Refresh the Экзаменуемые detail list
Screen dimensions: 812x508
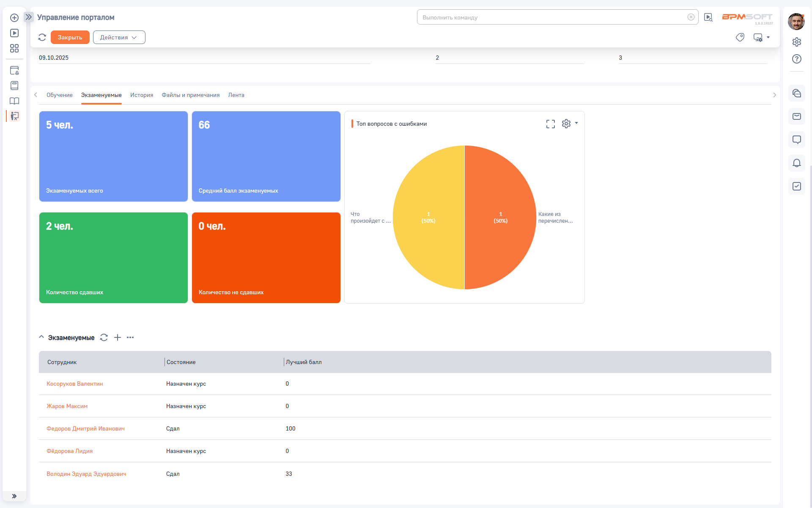104,337
